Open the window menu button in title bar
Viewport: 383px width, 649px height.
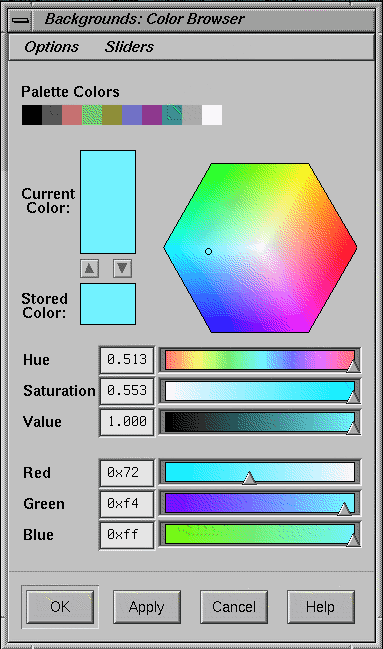[20, 20]
